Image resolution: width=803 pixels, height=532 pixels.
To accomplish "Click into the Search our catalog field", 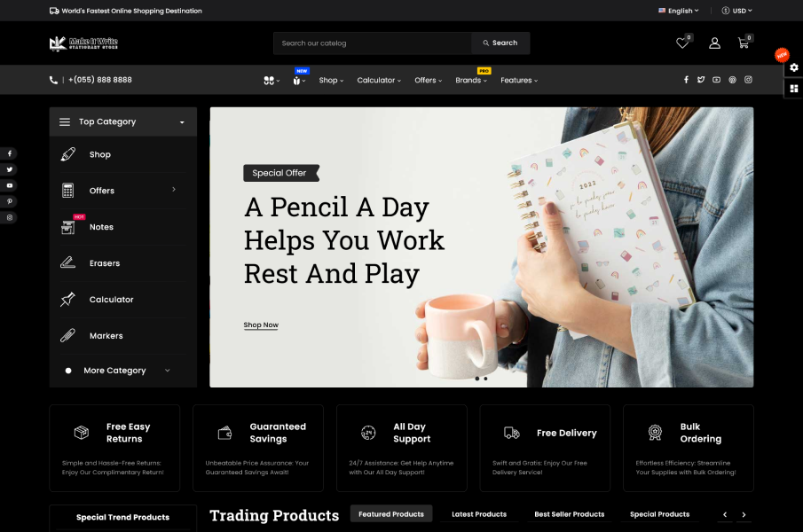I will [x=373, y=43].
